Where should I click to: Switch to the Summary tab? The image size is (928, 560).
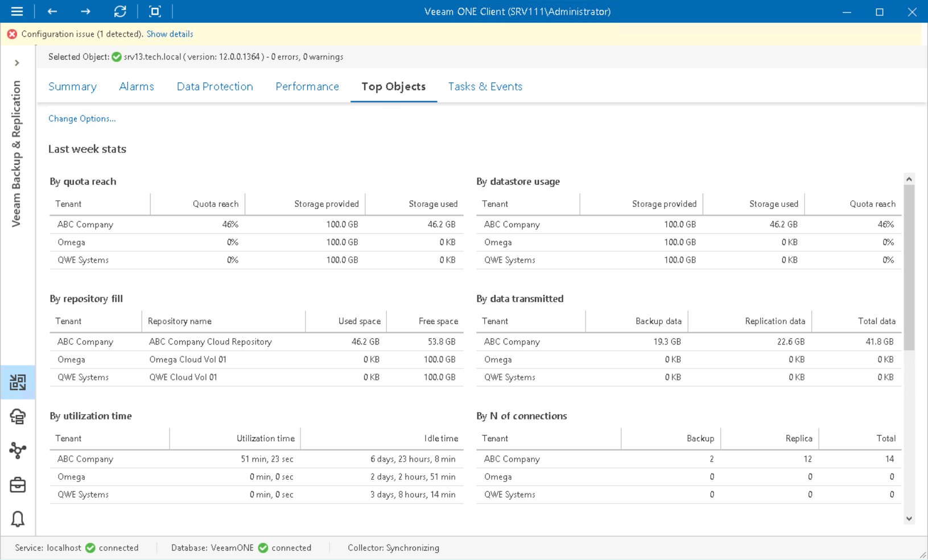pyautogui.click(x=72, y=86)
